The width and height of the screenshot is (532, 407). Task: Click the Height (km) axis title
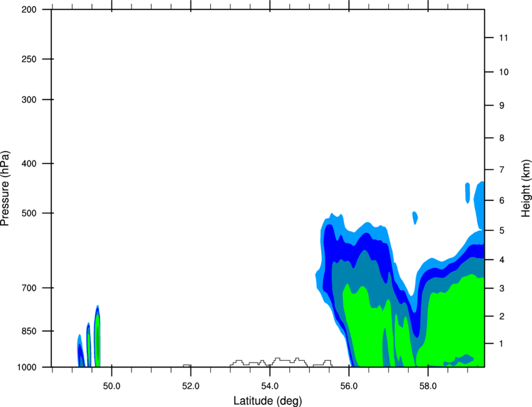coord(526,188)
